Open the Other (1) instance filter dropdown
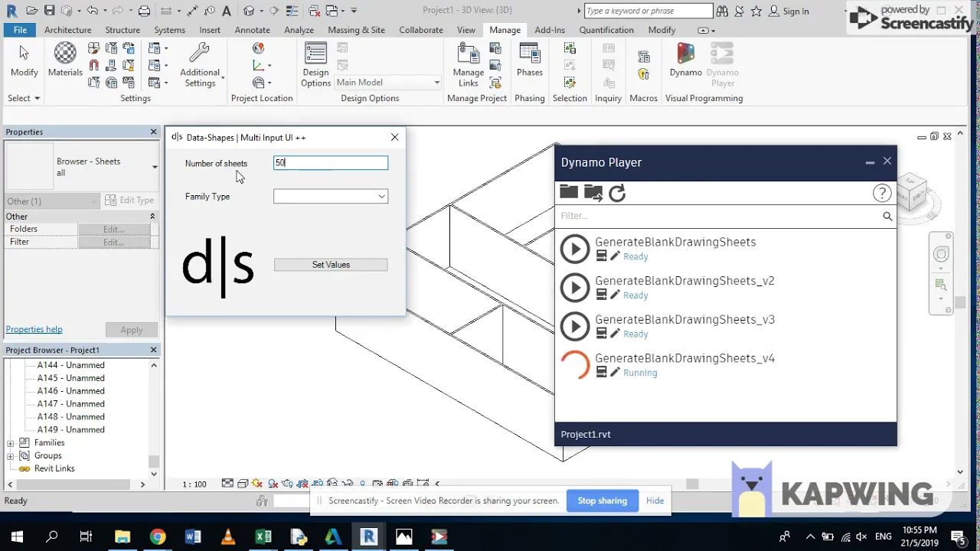The width and height of the screenshot is (980, 551). [51, 201]
